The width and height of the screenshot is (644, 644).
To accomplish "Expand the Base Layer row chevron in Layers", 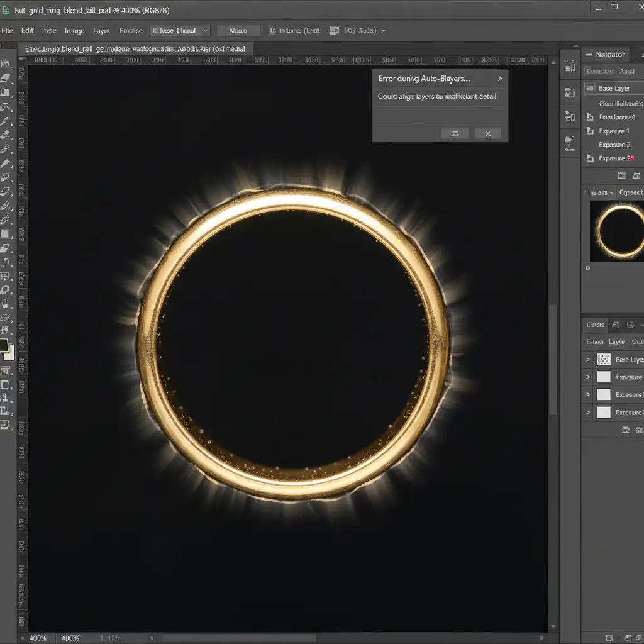I will [588, 360].
